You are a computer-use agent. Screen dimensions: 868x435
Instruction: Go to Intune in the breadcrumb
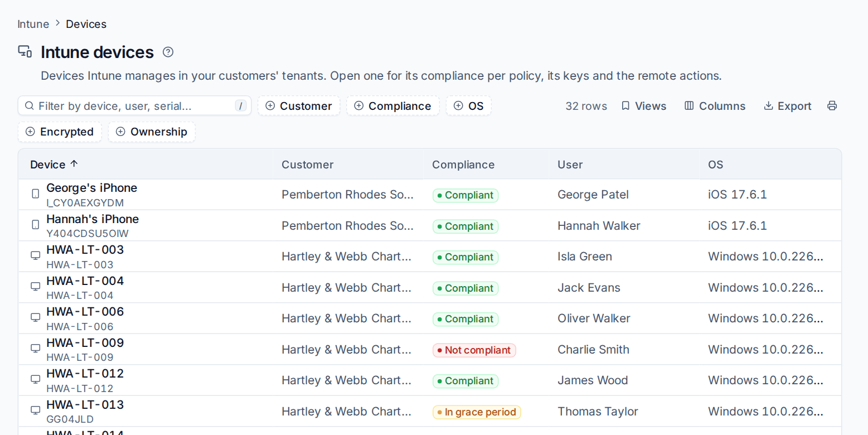coord(33,24)
